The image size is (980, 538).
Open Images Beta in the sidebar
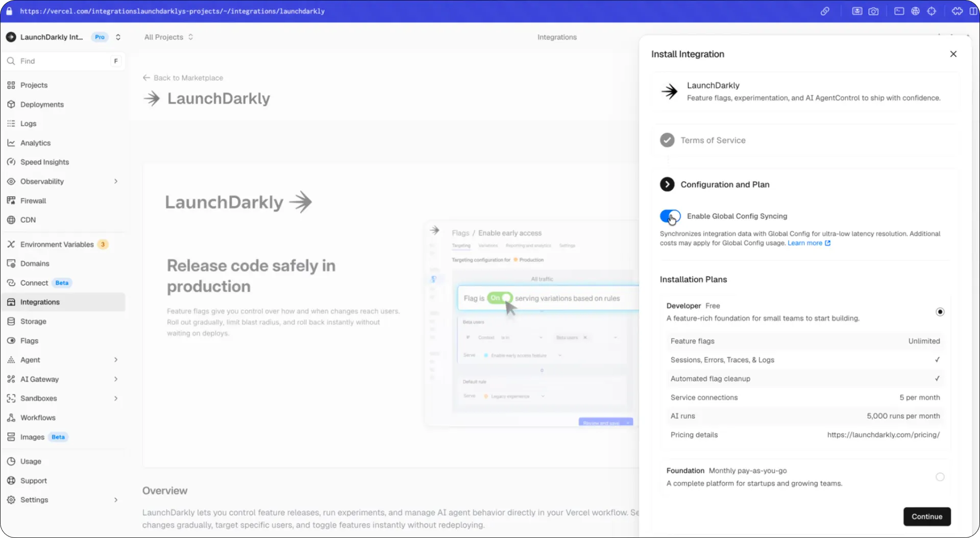pyautogui.click(x=63, y=437)
